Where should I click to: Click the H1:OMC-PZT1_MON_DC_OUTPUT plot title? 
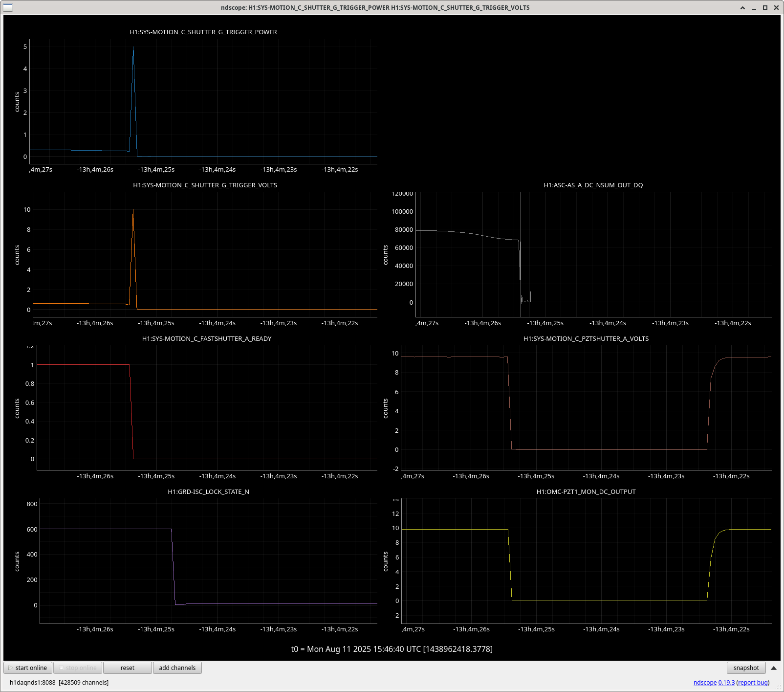[x=586, y=491]
